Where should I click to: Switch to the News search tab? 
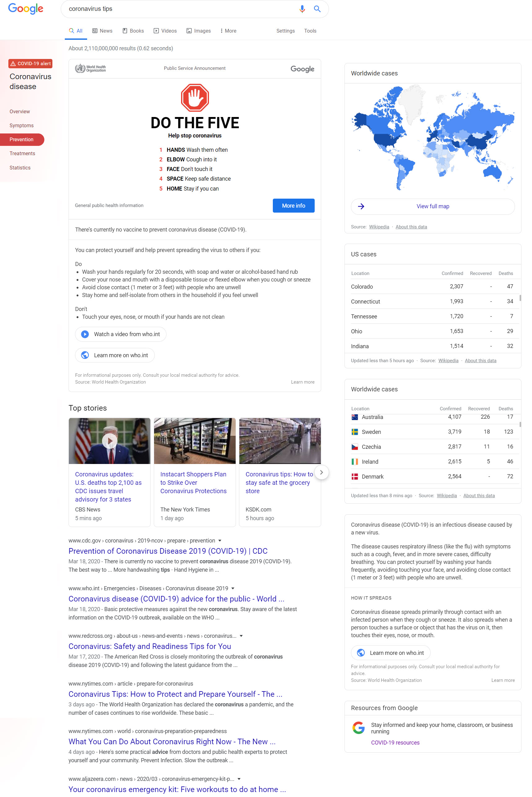coord(102,31)
